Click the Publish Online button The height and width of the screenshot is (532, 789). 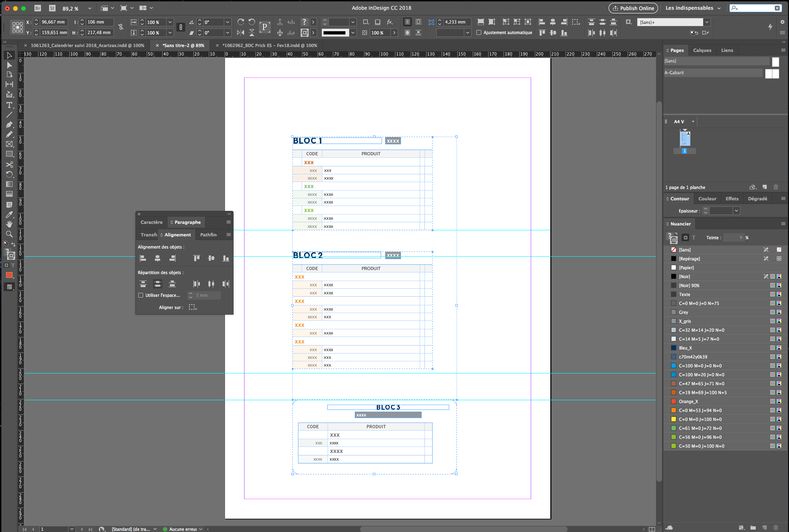coord(633,8)
